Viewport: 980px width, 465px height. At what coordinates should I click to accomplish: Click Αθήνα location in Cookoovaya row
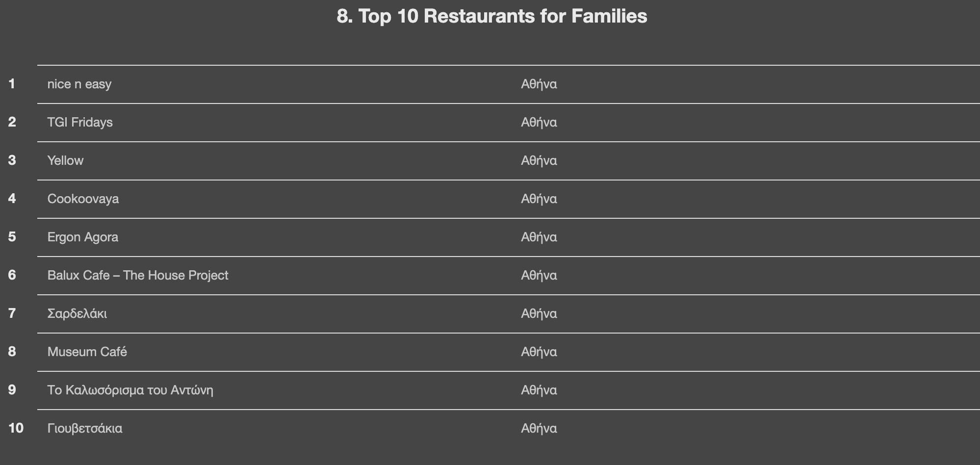[x=539, y=199]
